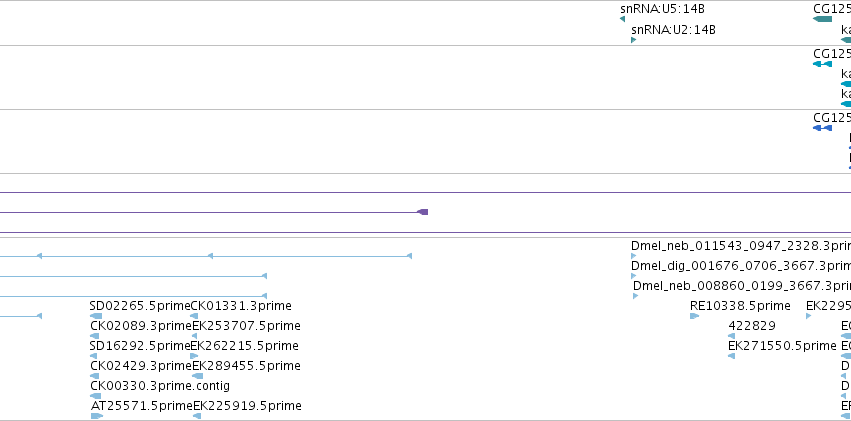Click the Dmel_dig_001676_0706_3667.3prime label
The width and height of the screenshot is (851, 421).
(740, 266)
